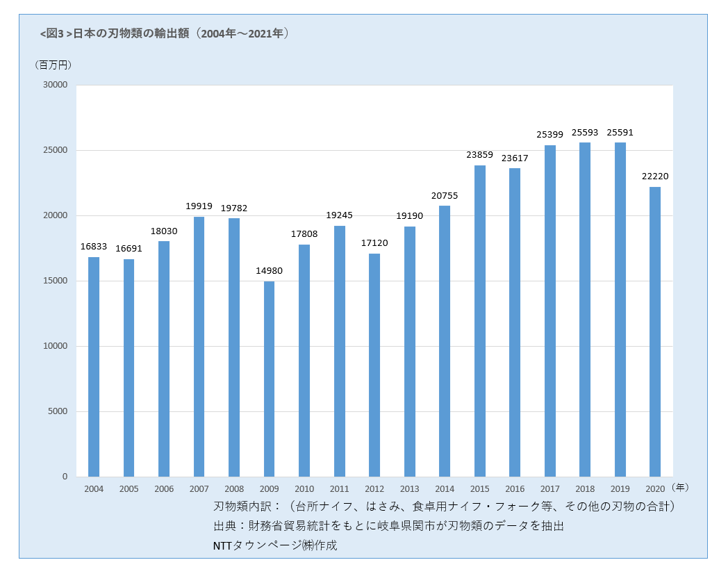Click the year label 2016 on x-axis
Image resolution: width=728 pixels, height=576 pixels.
tap(515, 489)
